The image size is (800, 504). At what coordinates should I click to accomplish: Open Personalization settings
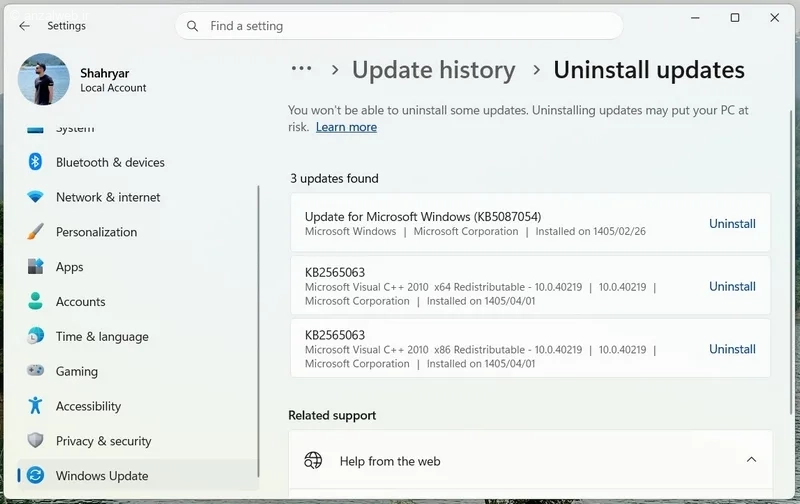point(138,232)
